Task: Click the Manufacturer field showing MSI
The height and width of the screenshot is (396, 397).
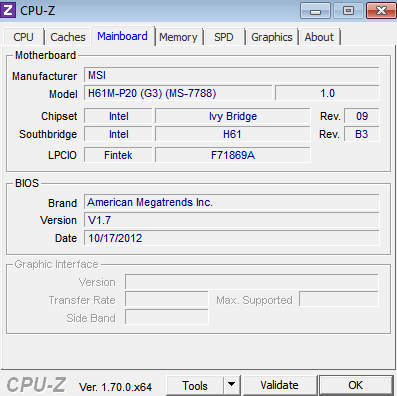Action: coord(232,75)
